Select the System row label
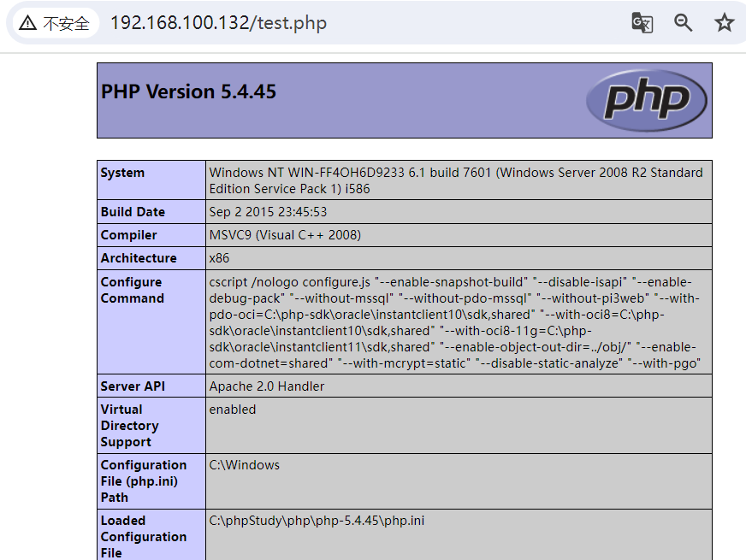 (x=122, y=173)
